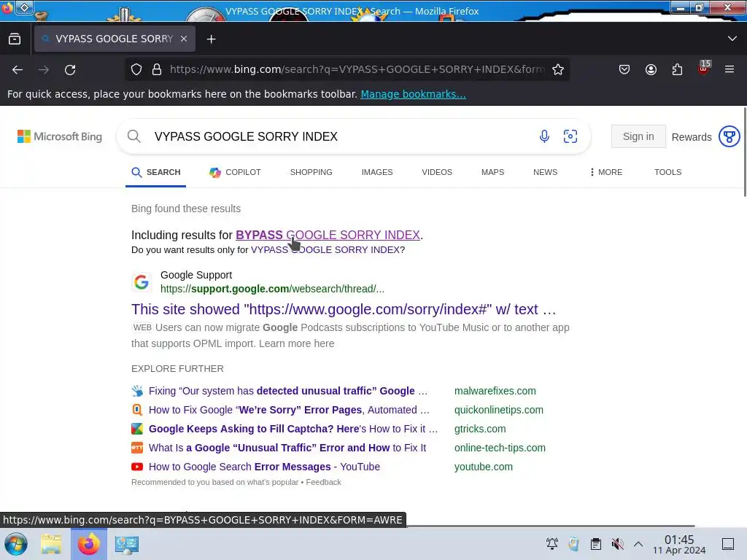
Task: Click the Feedback link under recommendations
Action: point(323,483)
